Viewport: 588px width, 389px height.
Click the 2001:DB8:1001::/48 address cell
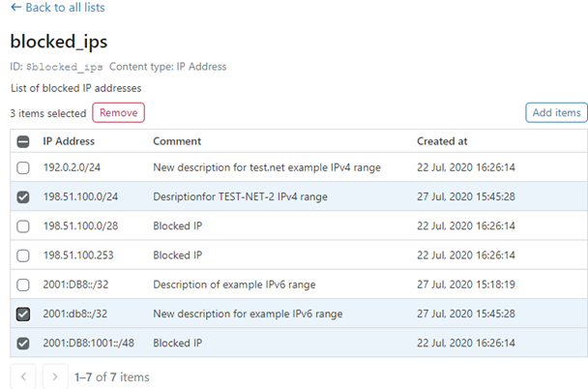coord(89,343)
